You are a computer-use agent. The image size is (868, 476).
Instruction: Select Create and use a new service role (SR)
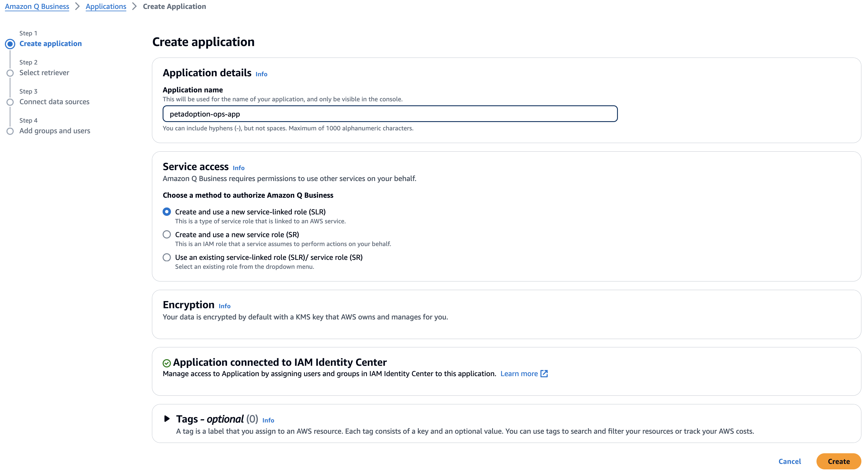coord(167,235)
